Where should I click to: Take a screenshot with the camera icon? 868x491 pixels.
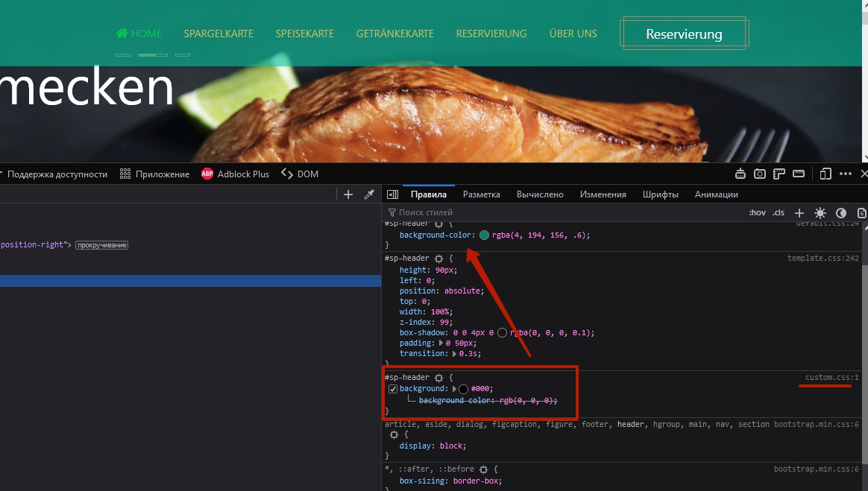[760, 174]
